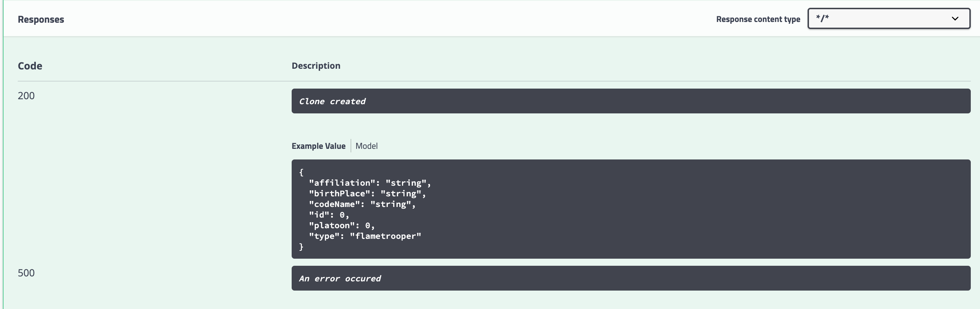Click the "codeName" line in example JSON
Viewport: 980px width, 309px height.
point(362,204)
